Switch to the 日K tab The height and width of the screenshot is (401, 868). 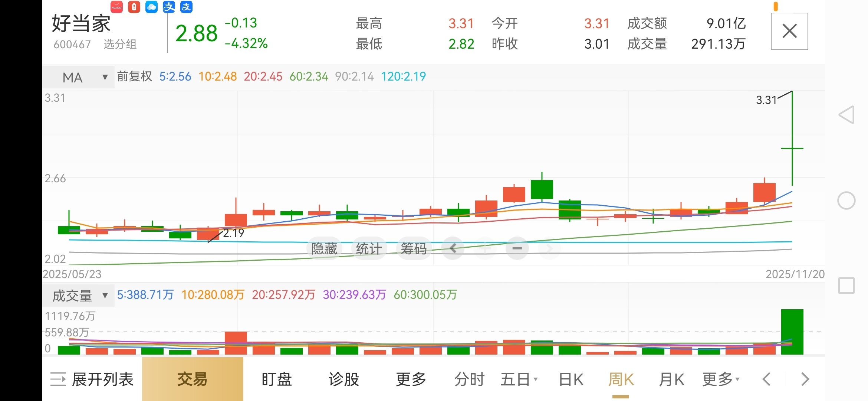(571, 379)
